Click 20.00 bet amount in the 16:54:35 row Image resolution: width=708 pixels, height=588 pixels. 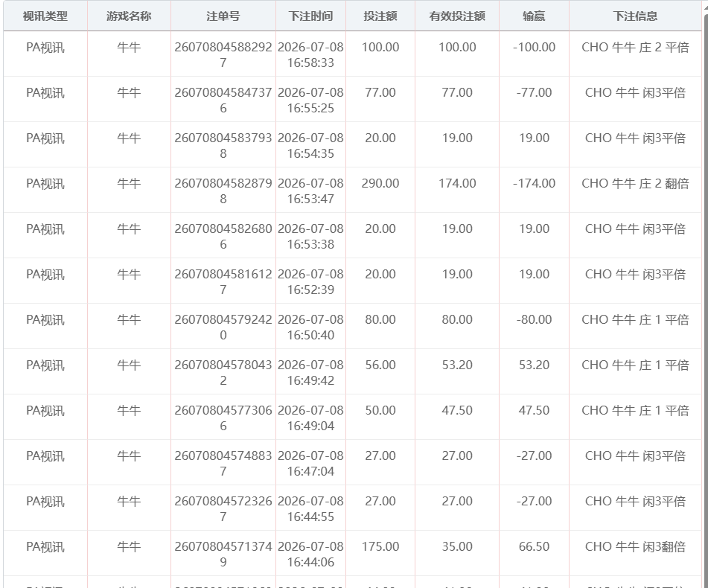point(380,138)
